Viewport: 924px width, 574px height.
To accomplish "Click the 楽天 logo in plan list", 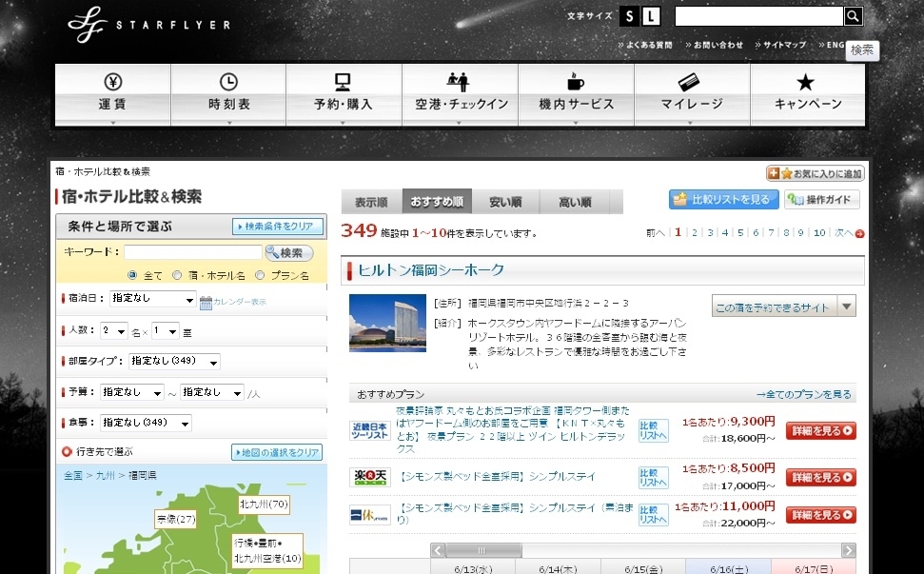I will pyautogui.click(x=369, y=477).
